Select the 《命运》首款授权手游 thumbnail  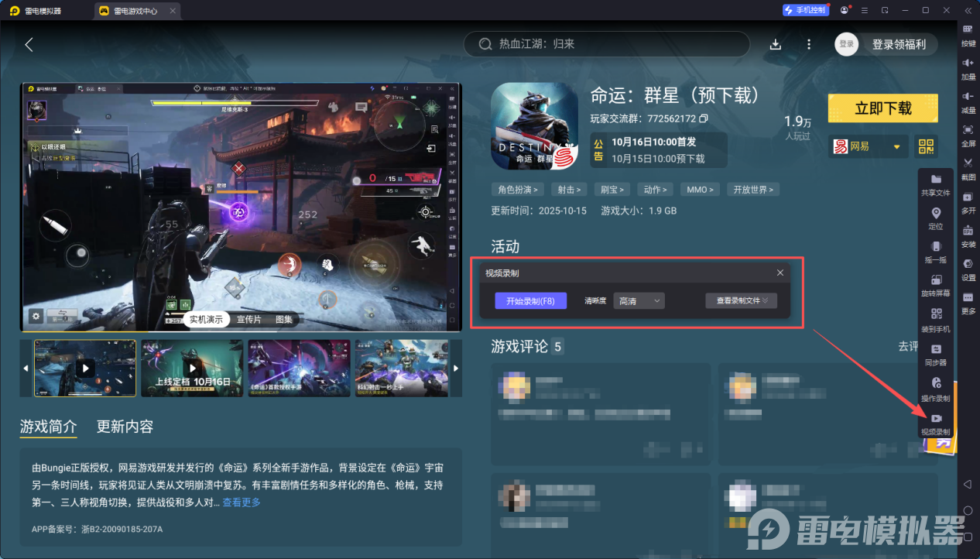[299, 368]
